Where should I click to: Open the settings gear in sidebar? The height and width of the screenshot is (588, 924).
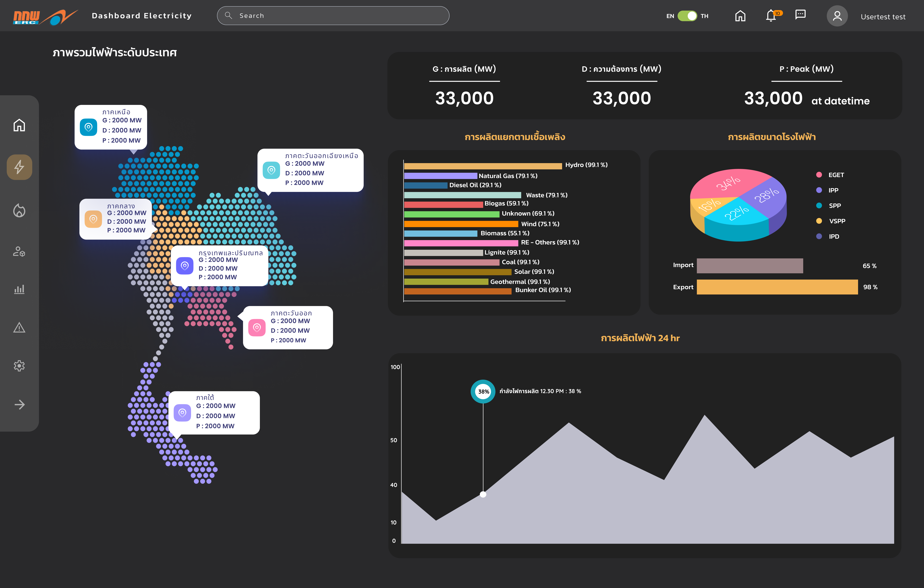click(19, 366)
